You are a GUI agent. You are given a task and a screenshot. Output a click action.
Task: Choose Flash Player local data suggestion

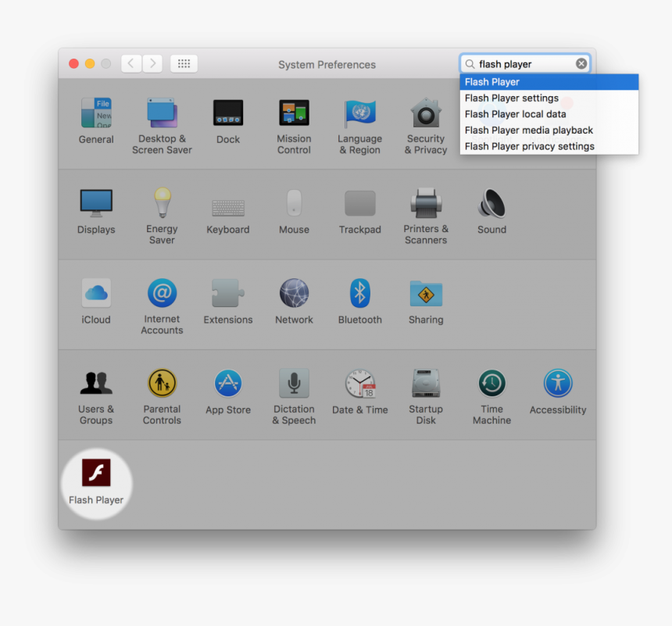(549, 114)
